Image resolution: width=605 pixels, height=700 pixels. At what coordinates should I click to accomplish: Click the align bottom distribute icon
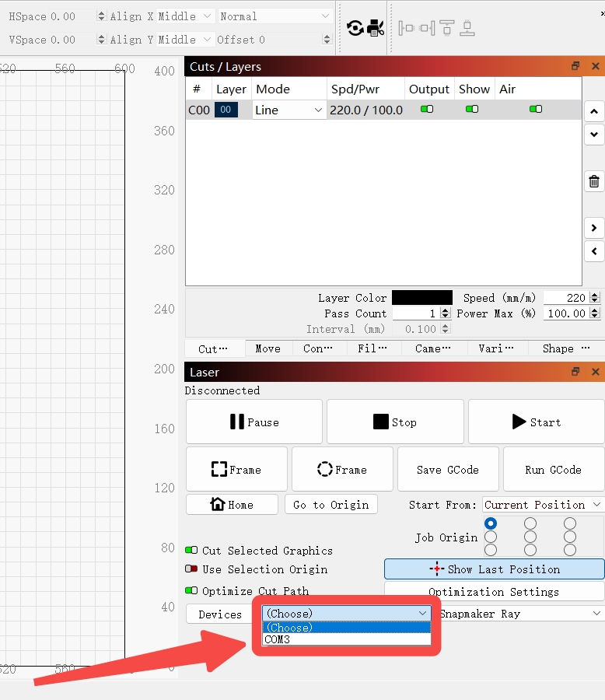pyautogui.click(x=467, y=28)
